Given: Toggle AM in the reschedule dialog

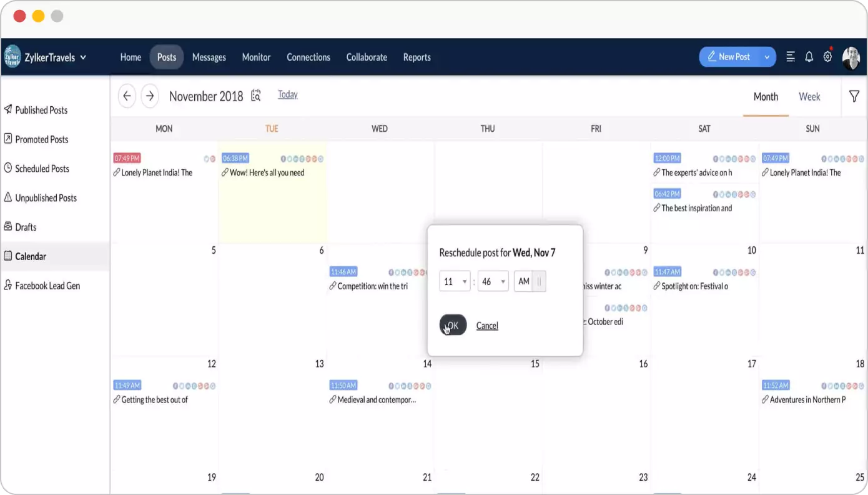Looking at the screenshot, I should 523,281.
